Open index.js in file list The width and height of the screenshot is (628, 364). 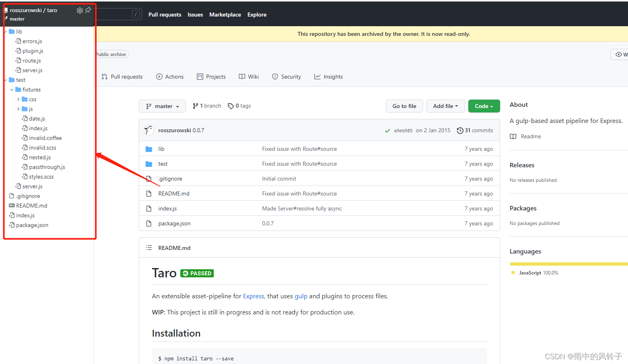(x=167, y=208)
